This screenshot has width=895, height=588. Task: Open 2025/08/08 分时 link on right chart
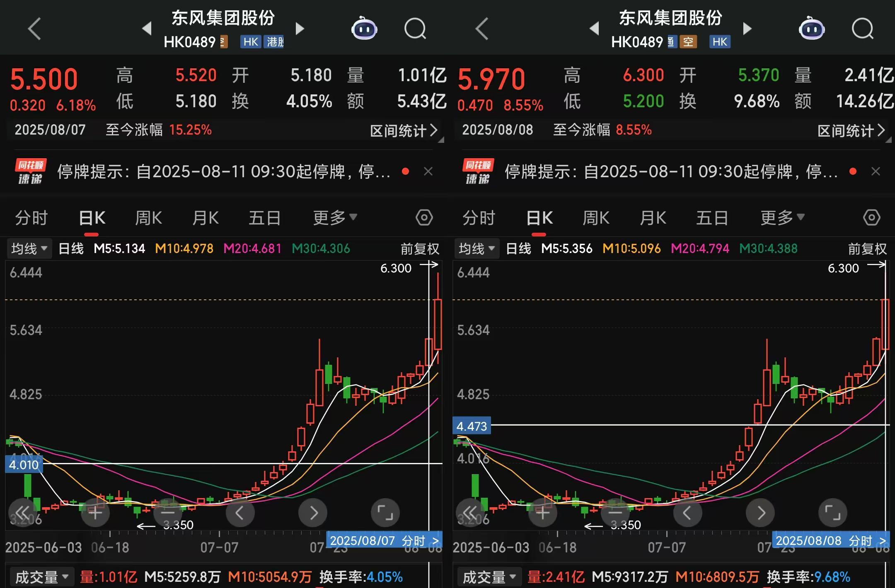pos(831,540)
